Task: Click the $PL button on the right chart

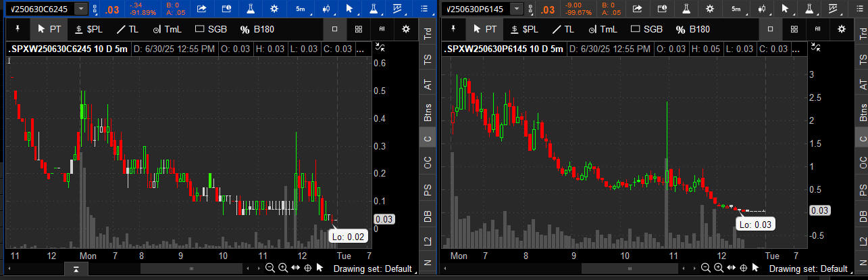Action: (x=524, y=29)
